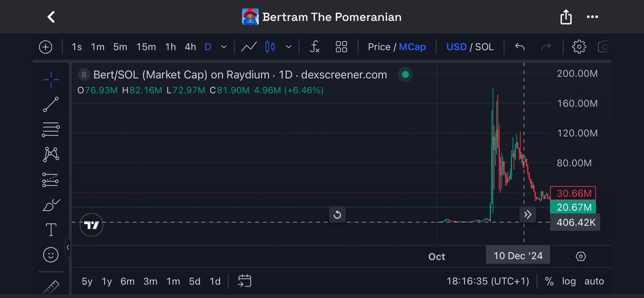The width and height of the screenshot is (644, 298).
Task: Toggle log scale mode
Action: [x=569, y=281]
